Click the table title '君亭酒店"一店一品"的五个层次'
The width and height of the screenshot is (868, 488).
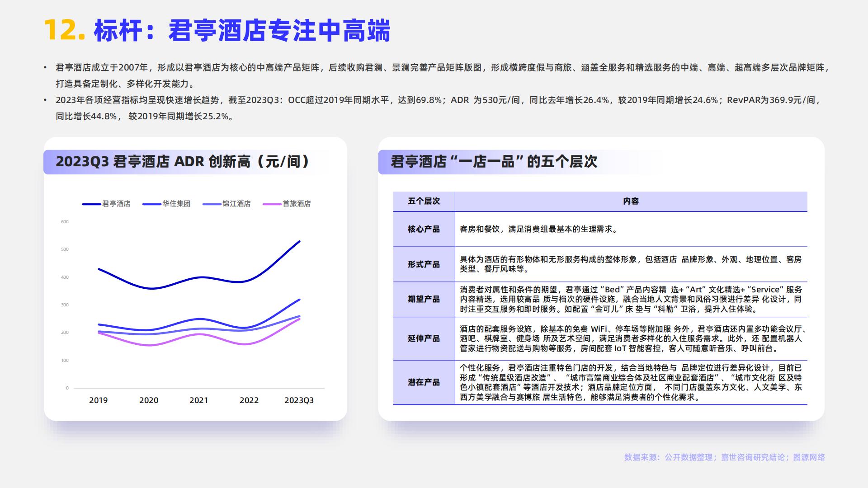tap(494, 161)
